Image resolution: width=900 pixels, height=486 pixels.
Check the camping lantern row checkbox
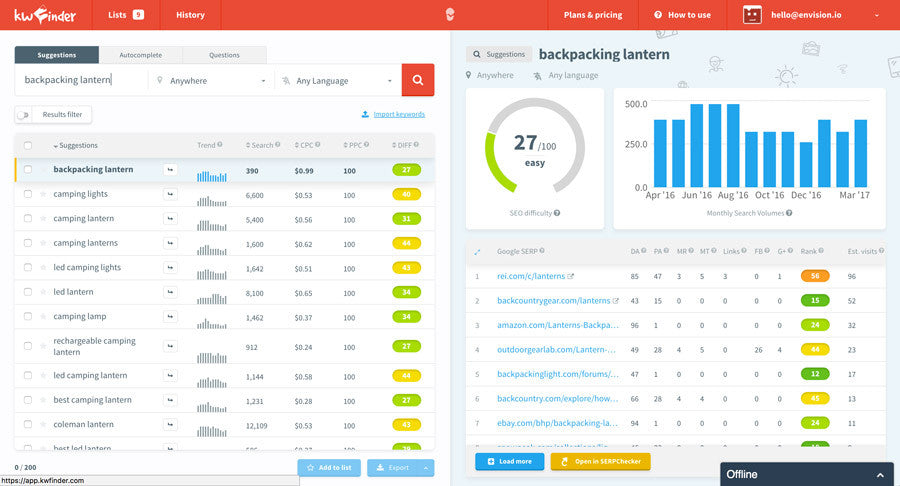pos(28,219)
